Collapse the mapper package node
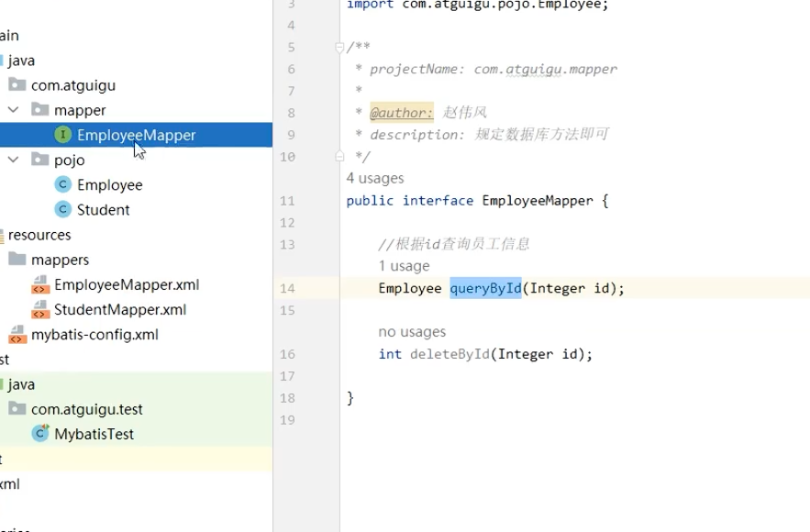The image size is (810, 532). (x=13, y=110)
